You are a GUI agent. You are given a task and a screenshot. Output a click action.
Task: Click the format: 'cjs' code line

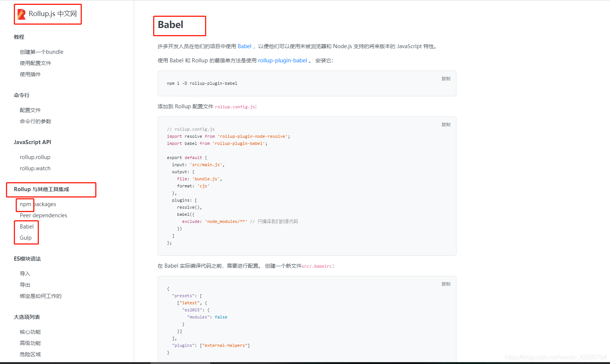tap(193, 186)
